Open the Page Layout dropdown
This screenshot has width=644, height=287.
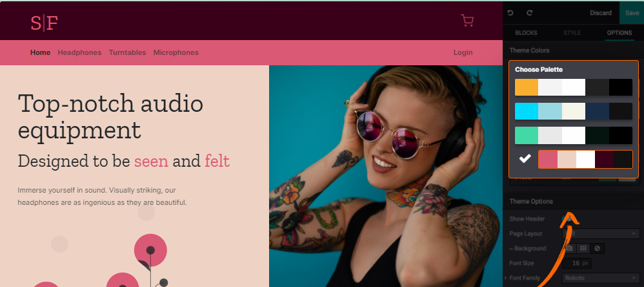(601, 233)
